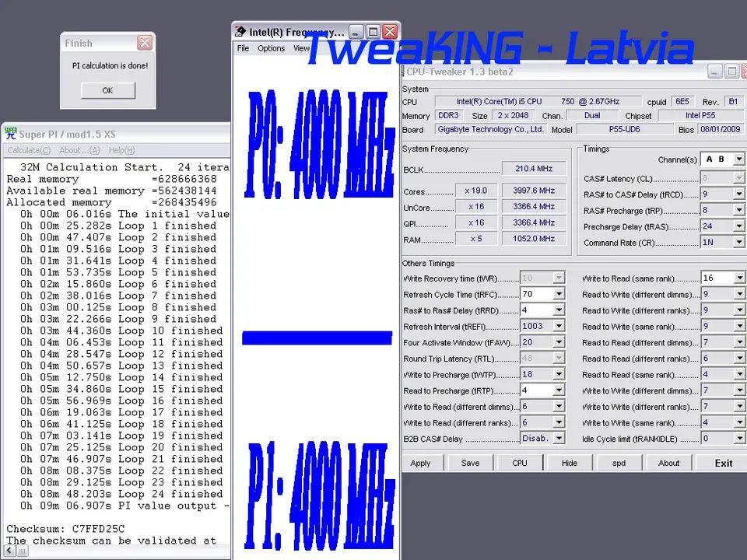Screen dimensions: 747x560
Task: Open Write to Write (different ranks) dropdown
Action: pyautogui.click(x=739, y=407)
